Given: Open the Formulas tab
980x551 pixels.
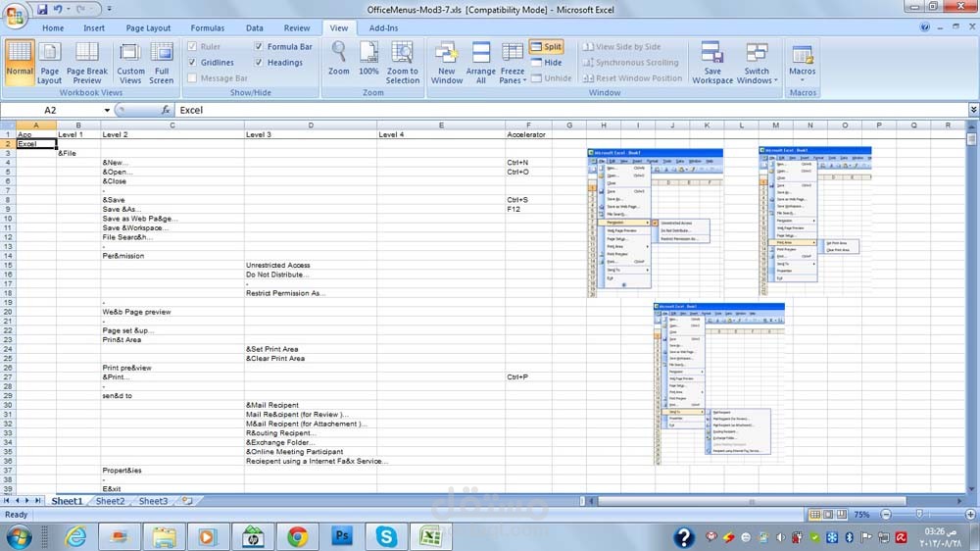Looking at the screenshot, I should click(208, 28).
